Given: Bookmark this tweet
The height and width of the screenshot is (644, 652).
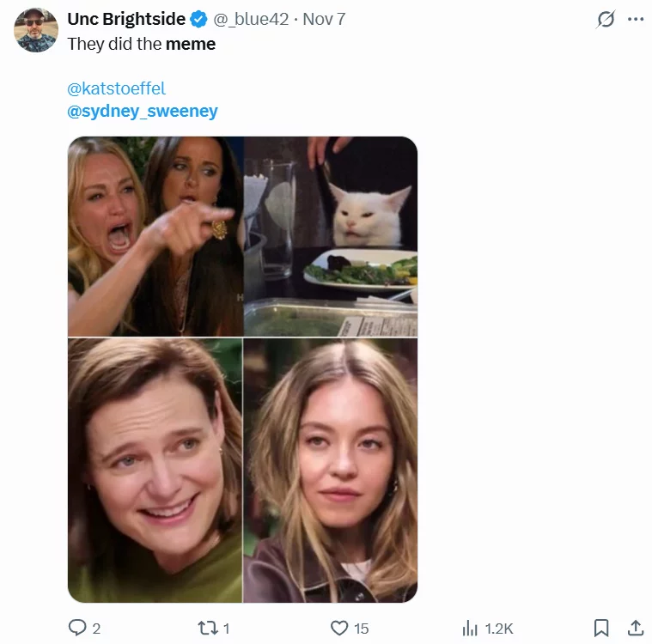Looking at the screenshot, I should [601, 628].
